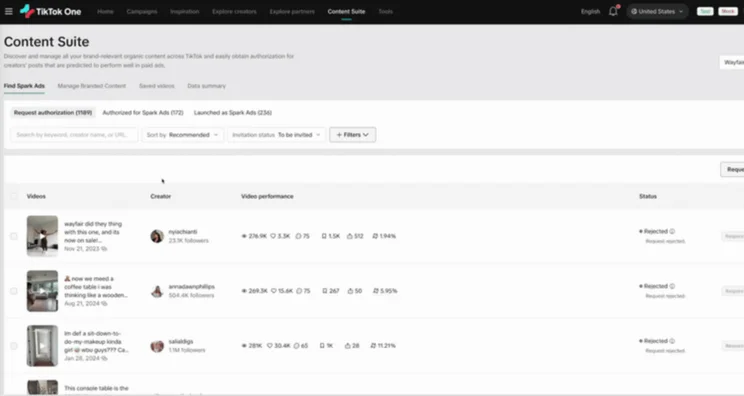This screenshot has height=396, width=744.
Task: Open the Sort by Recommended dropdown
Action: click(183, 135)
